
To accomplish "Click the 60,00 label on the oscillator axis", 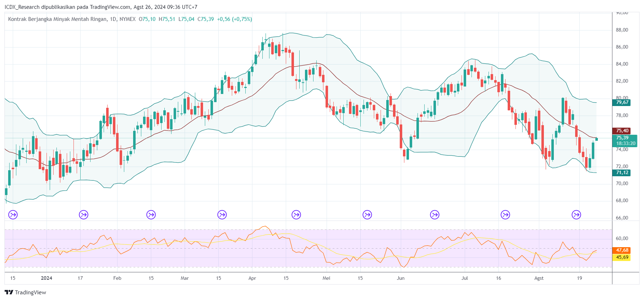I will point(622,238).
